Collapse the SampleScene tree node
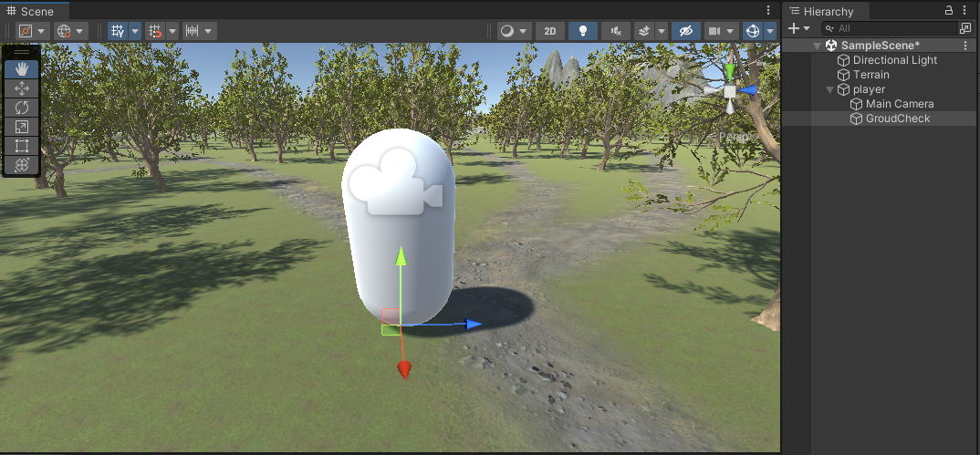 817,46
